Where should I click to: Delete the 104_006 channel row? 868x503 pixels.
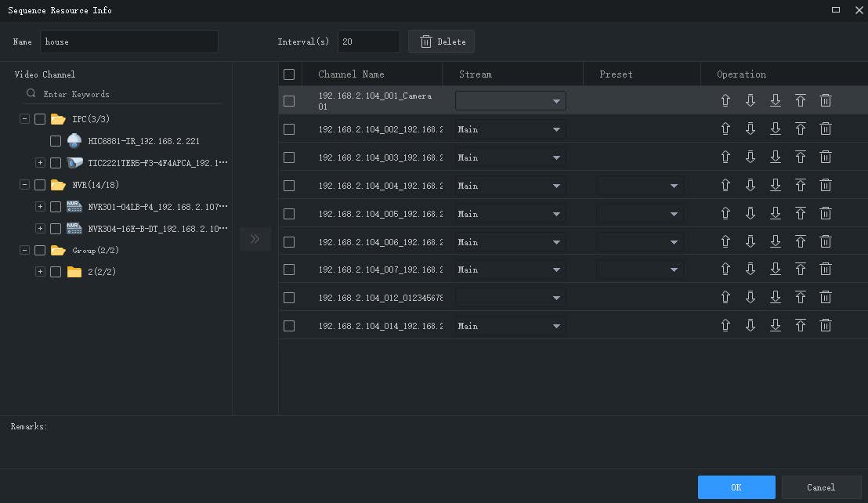(826, 242)
